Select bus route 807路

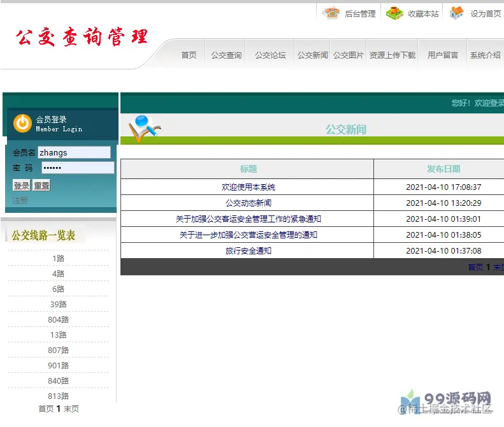click(x=58, y=350)
